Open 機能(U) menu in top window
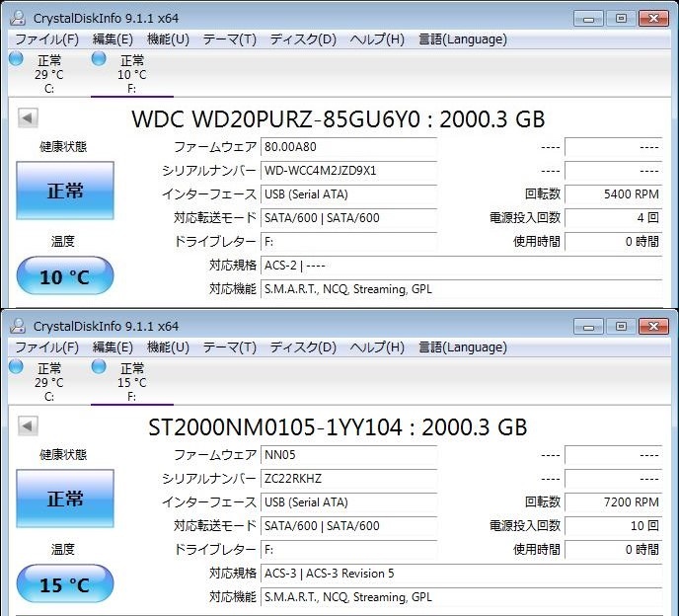Screen dimensions: 679x616 [168, 39]
